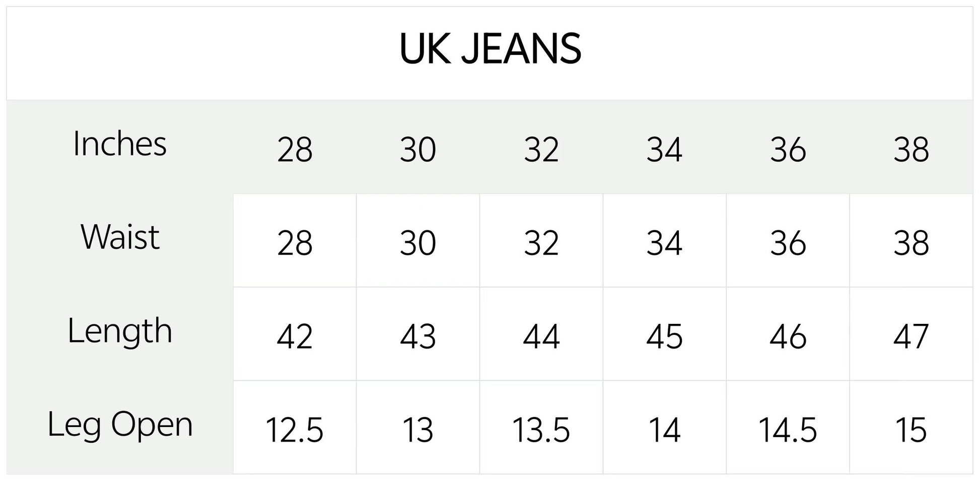
Task: Select the Waist value 34 cell
Action: tap(664, 243)
